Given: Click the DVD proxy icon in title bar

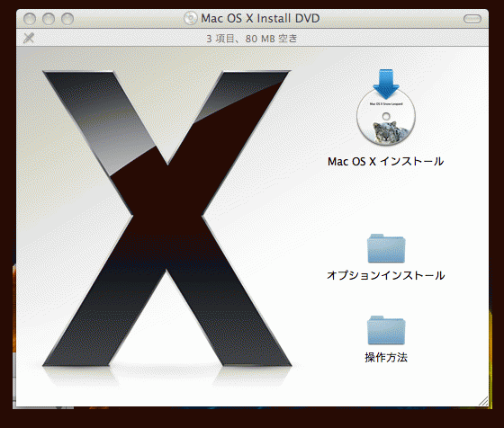Looking at the screenshot, I should (x=190, y=18).
